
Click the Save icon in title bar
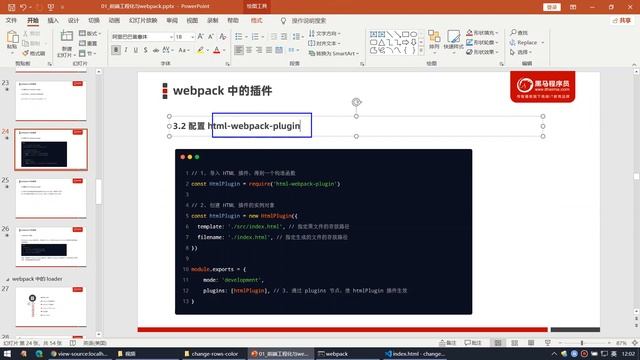tap(11, 7)
